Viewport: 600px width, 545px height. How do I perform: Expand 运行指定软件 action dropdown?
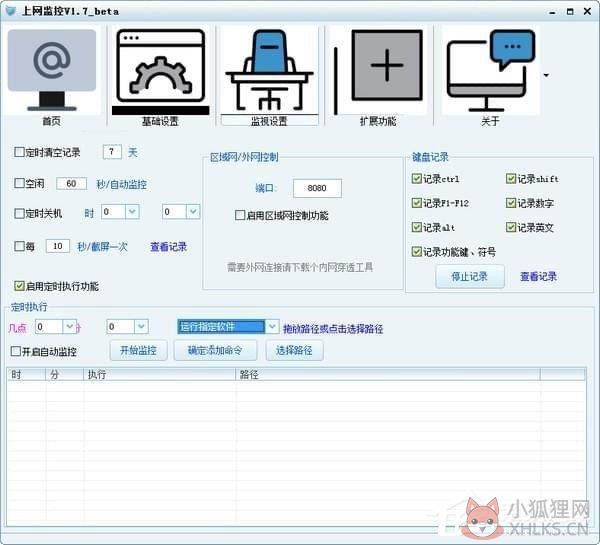tap(272, 326)
